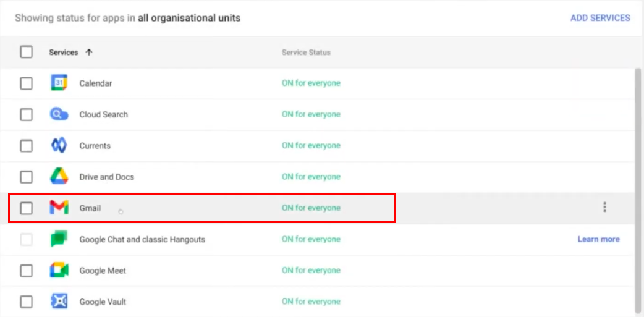Open the Google Vault service name

pyautogui.click(x=103, y=302)
